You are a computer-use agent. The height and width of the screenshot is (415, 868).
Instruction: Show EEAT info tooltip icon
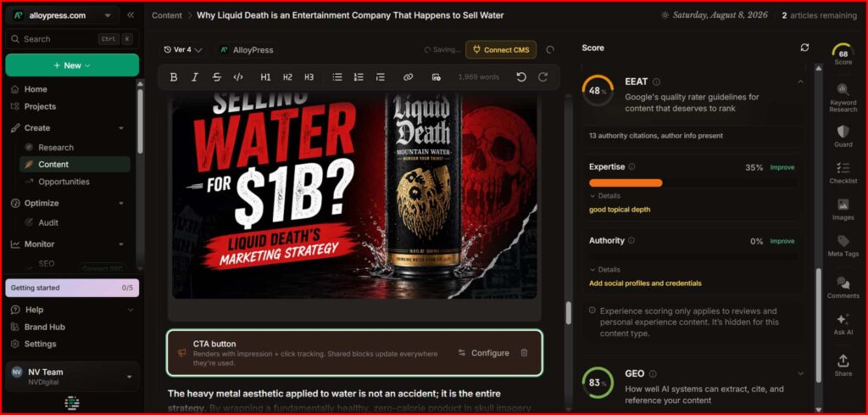(657, 81)
